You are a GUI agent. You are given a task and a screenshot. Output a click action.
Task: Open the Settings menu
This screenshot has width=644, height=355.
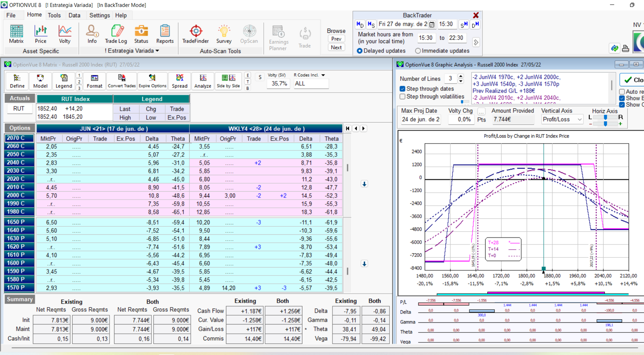[x=100, y=15]
